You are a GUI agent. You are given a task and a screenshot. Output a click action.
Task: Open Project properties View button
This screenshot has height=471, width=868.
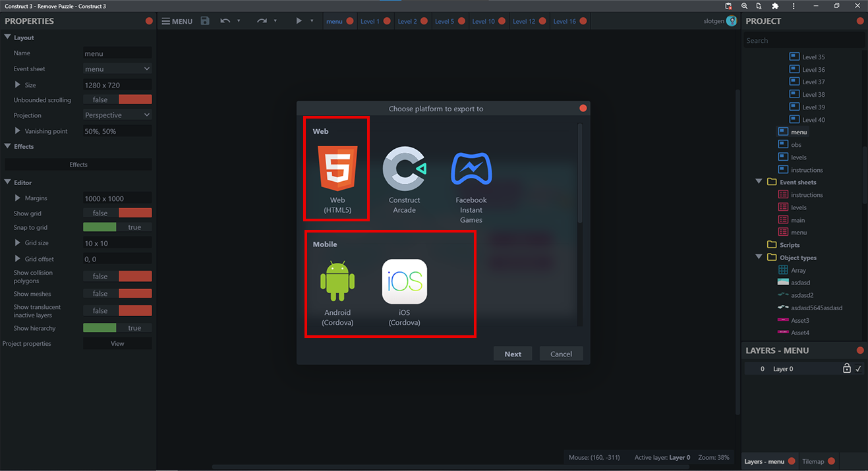click(x=117, y=344)
